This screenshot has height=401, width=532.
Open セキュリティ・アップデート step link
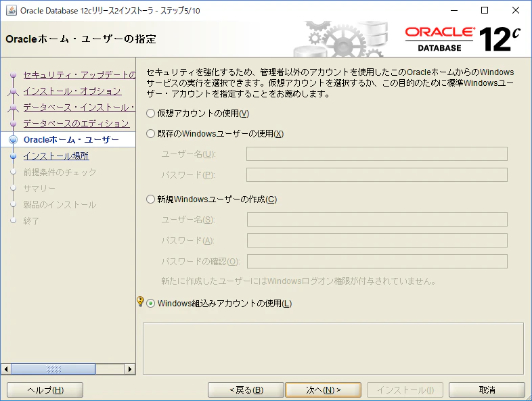(79, 74)
